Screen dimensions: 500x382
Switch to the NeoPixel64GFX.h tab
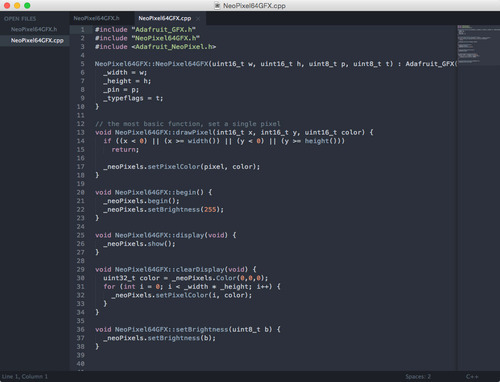pyautogui.click(x=96, y=18)
